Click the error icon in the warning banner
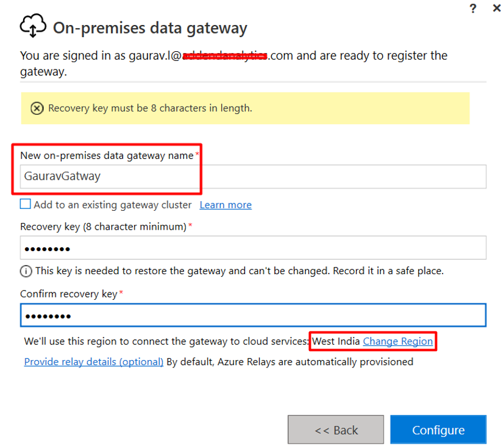The width and height of the screenshot is (504, 446). click(x=37, y=108)
